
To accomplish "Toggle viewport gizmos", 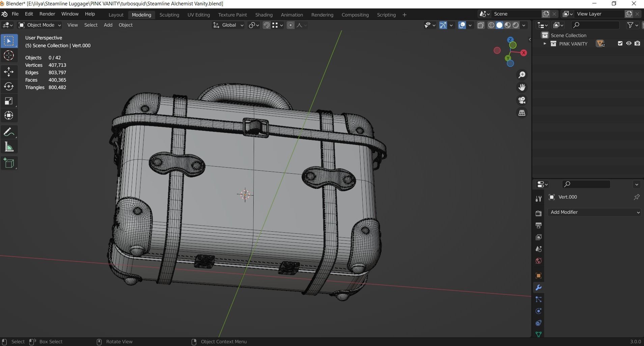I will click(x=443, y=25).
